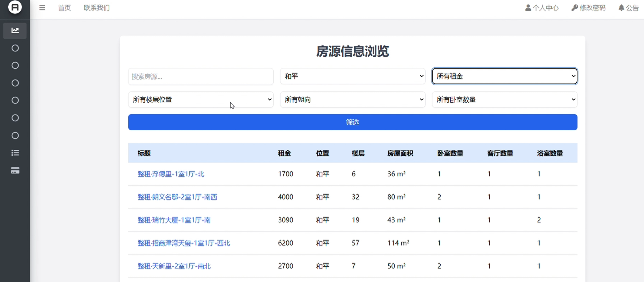Click the 浴室数量 column header

[550, 153]
